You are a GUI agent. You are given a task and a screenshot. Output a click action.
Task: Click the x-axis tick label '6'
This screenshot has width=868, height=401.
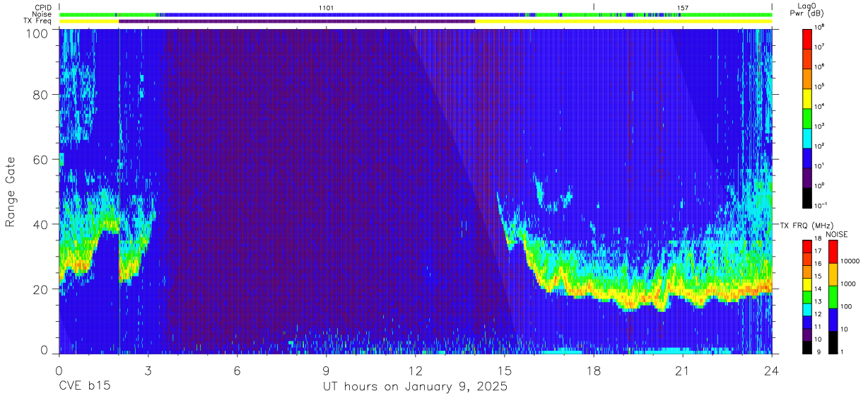point(237,371)
